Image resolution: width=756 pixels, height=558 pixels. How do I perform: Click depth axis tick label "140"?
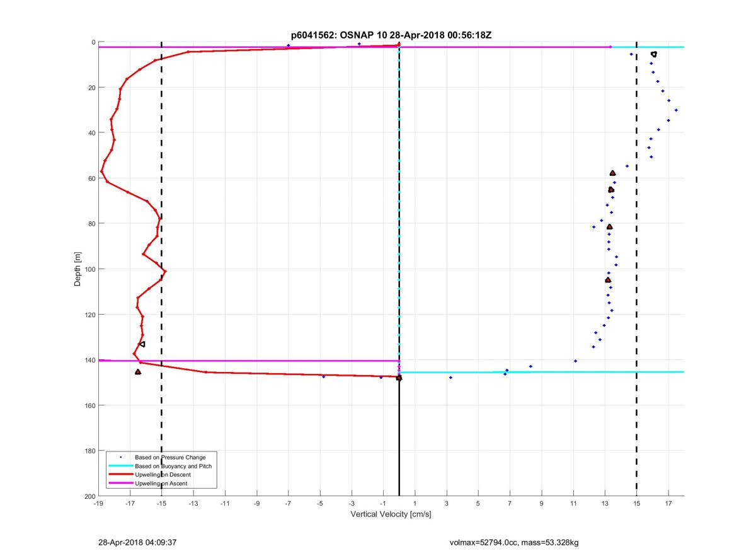(89, 360)
